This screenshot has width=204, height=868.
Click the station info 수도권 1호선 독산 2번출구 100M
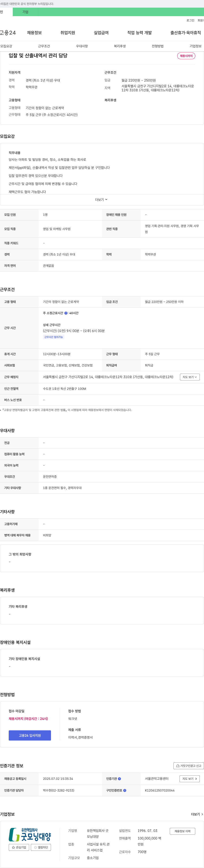[x=64, y=389]
